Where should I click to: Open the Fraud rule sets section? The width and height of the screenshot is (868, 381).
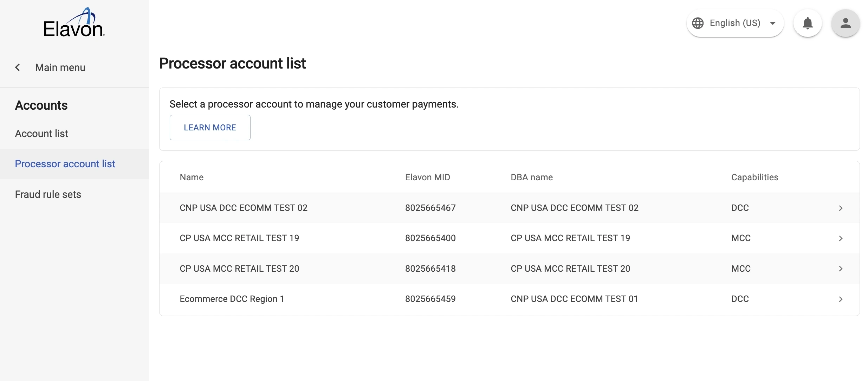pos(48,194)
